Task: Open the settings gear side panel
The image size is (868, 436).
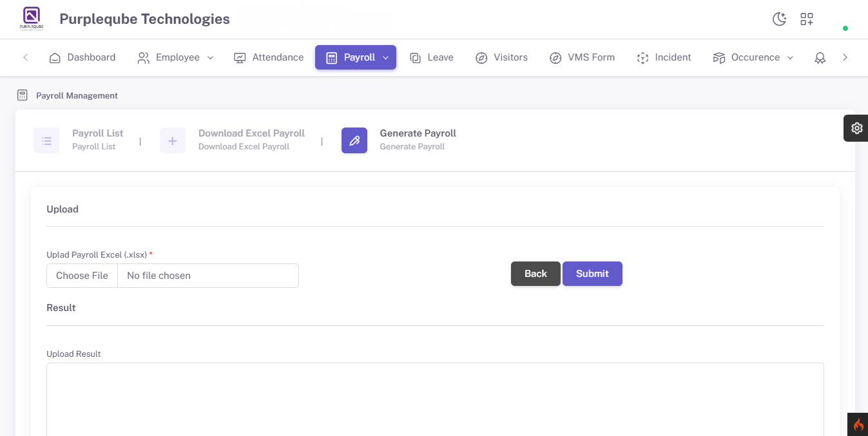Action: point(856,128)
